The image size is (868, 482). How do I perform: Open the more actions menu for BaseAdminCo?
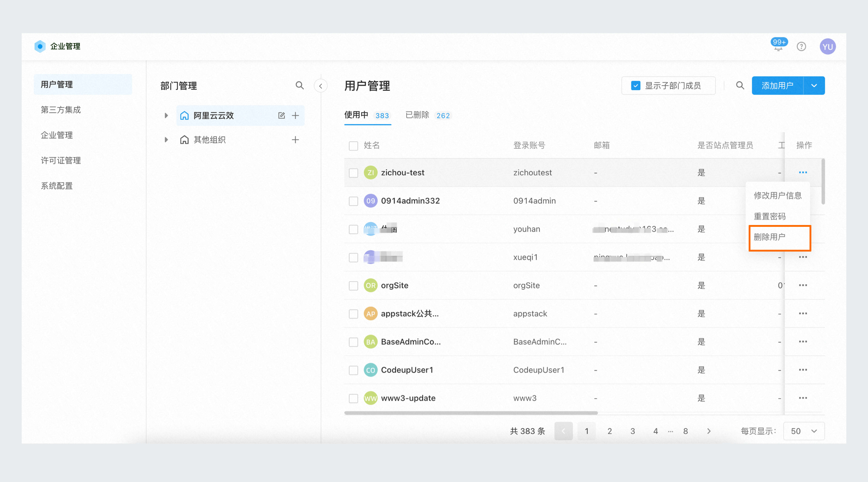pyautogui.click(x=803, y=342)
